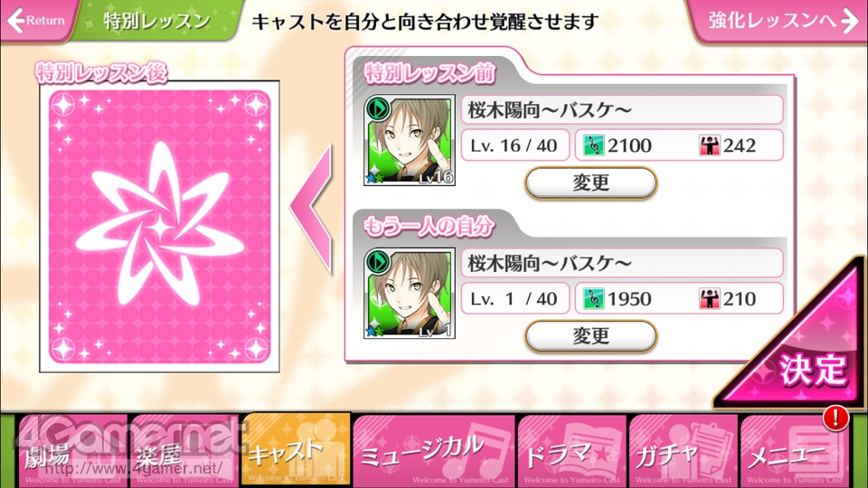
Task: Tap the pink star card back preview
Action: point(159,227)
